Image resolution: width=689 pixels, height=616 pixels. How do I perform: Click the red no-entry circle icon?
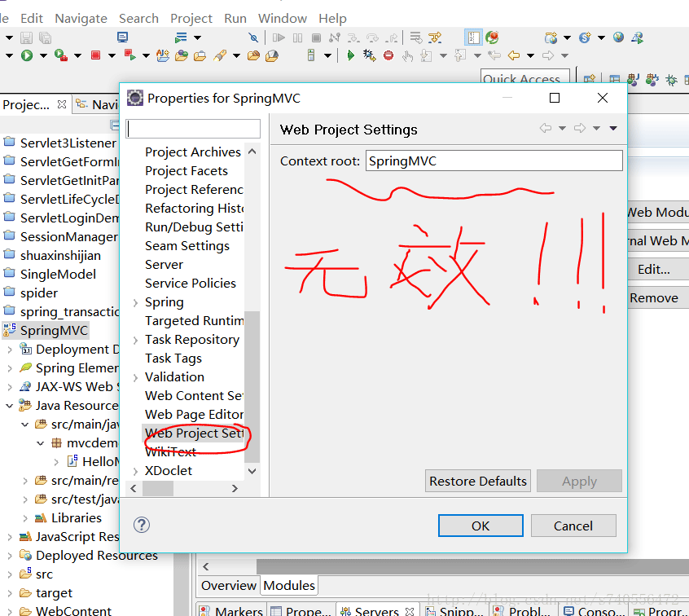(388, 55)
